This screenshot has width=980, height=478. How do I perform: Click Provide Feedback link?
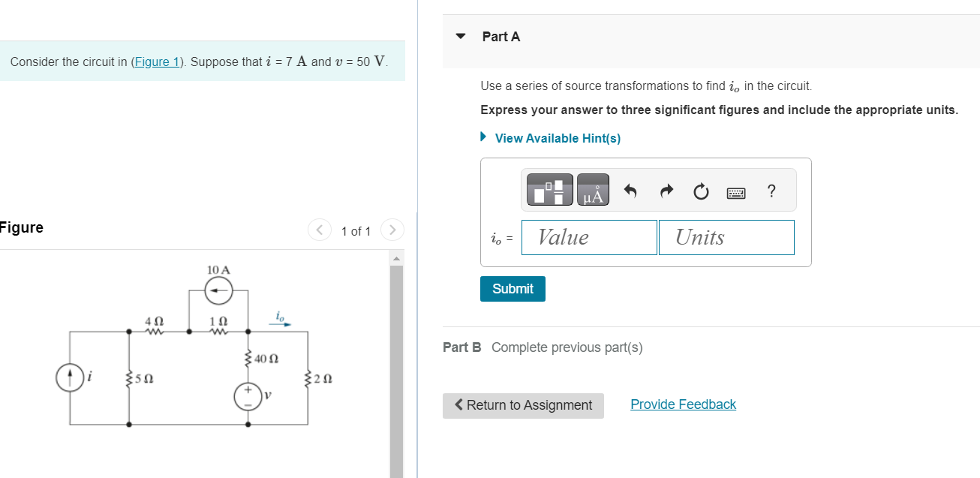(683, 404)
